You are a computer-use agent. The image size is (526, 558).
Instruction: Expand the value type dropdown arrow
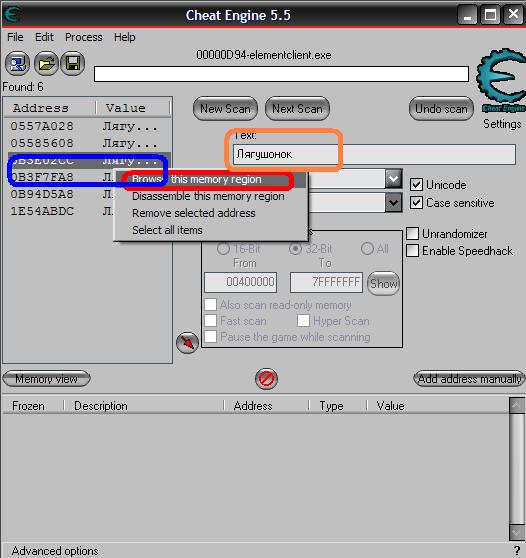pos(394,203)
